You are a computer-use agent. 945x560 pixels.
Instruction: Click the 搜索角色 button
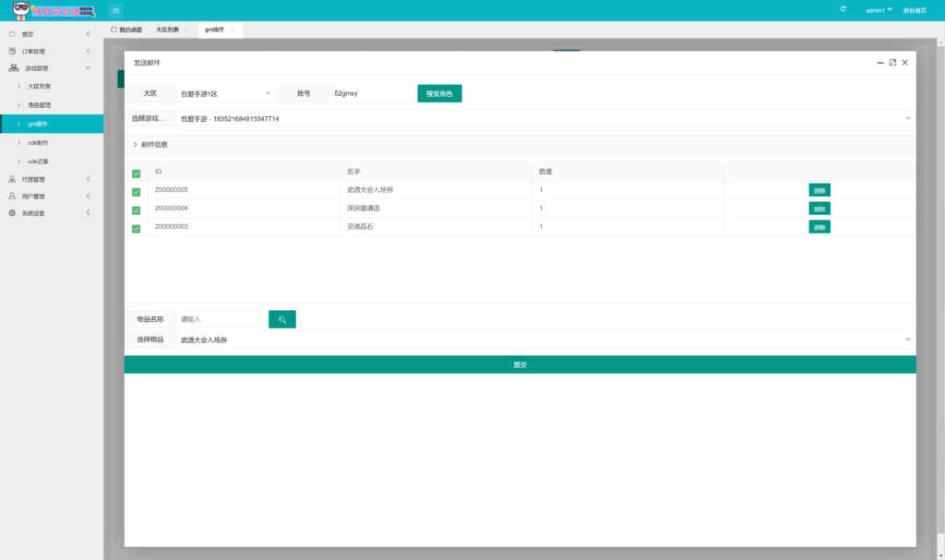coord(439,93)
